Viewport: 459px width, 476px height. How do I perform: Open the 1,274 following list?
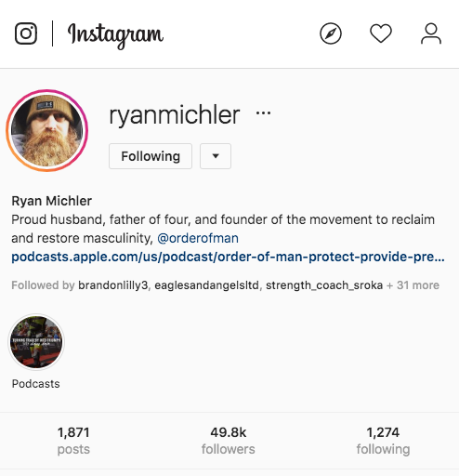coord(383,441)
